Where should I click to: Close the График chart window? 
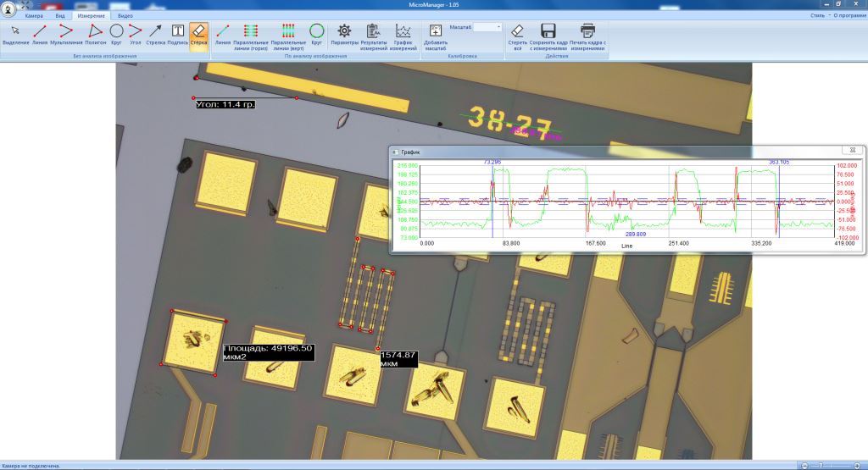coord(853,150)
